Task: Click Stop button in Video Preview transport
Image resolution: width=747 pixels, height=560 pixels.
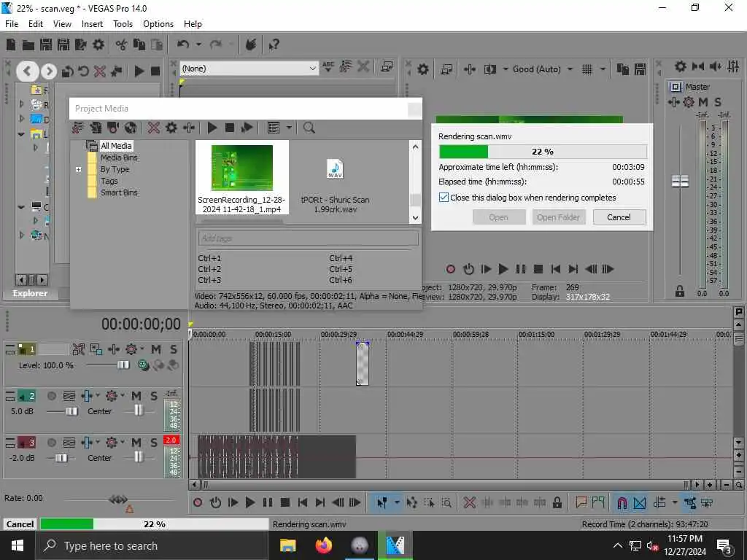Action: coord(538,269)
